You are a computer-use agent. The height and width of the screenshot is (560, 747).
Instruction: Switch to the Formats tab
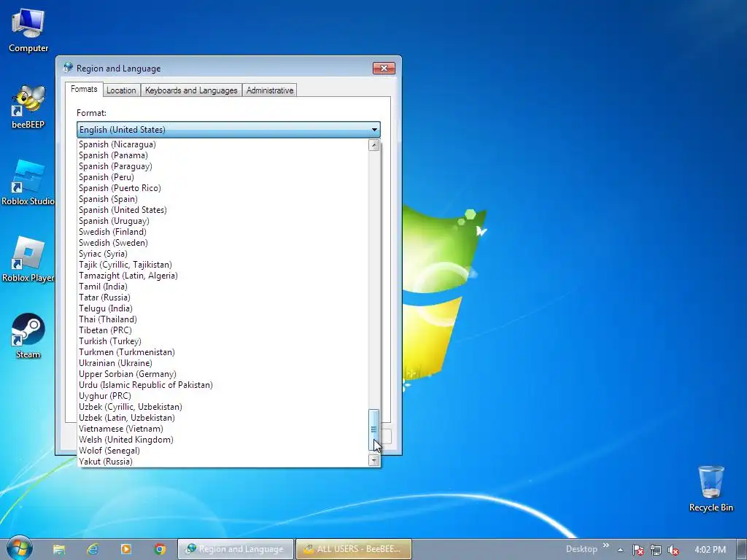point(84,89)
